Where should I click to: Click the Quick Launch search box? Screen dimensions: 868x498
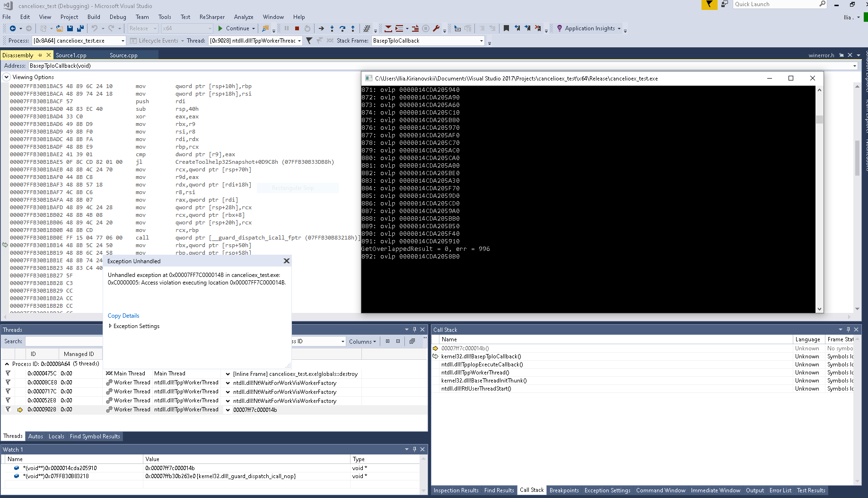click(x=780, y=4)
